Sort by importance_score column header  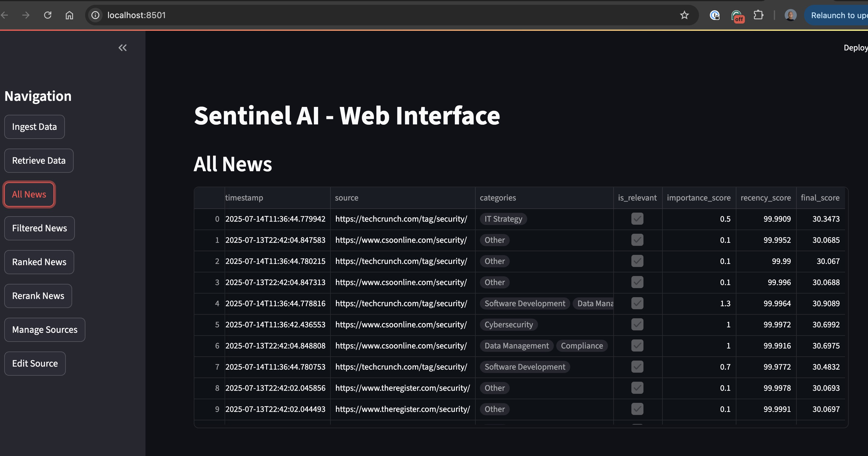(699, 197)
